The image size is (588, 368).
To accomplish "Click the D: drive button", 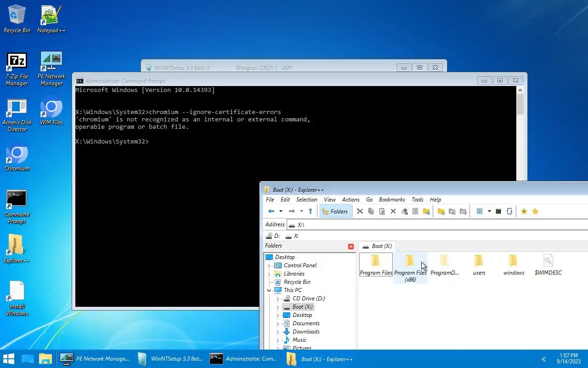I will coord(273,236).
